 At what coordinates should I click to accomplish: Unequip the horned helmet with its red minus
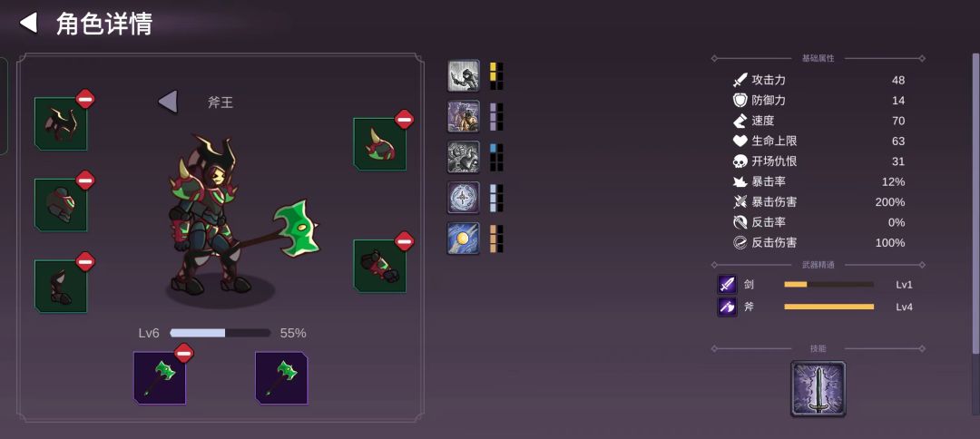pyautogui.click(x=85, y=99)
